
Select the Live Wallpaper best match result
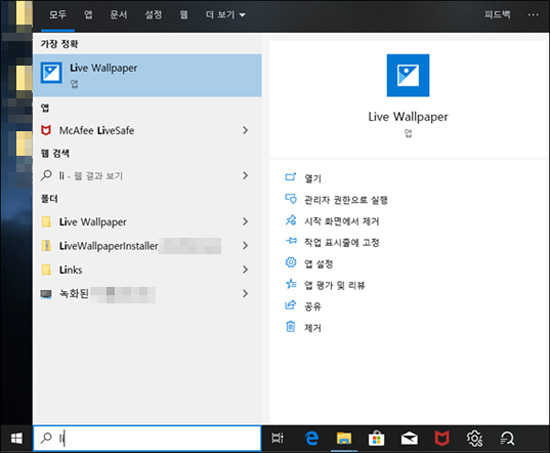tap(147, 75)
